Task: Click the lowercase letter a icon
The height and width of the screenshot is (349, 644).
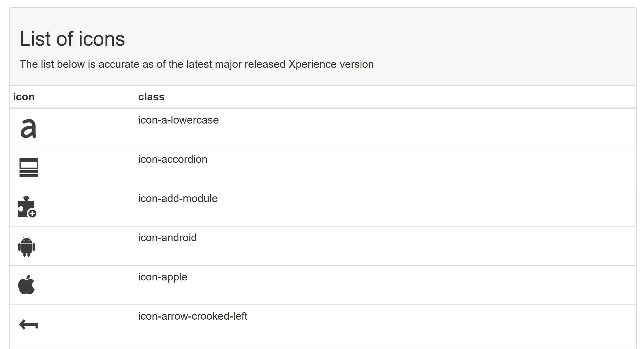Action: coord(28,129)
